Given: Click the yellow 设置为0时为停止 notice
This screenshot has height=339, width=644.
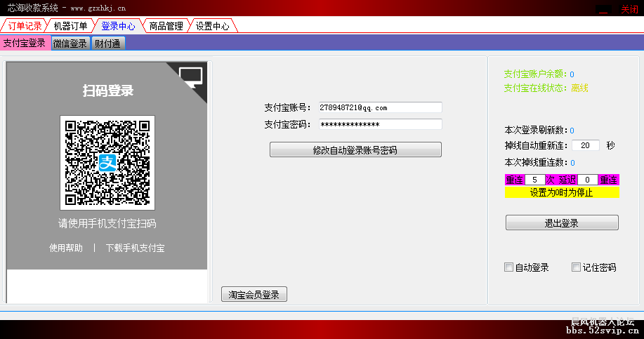Looking at the screenshot, I should coord(562,192).
